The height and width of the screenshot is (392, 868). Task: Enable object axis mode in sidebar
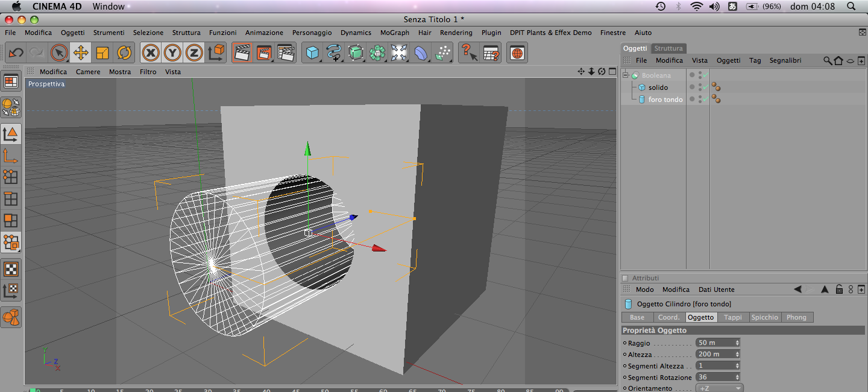click(11, 156)
